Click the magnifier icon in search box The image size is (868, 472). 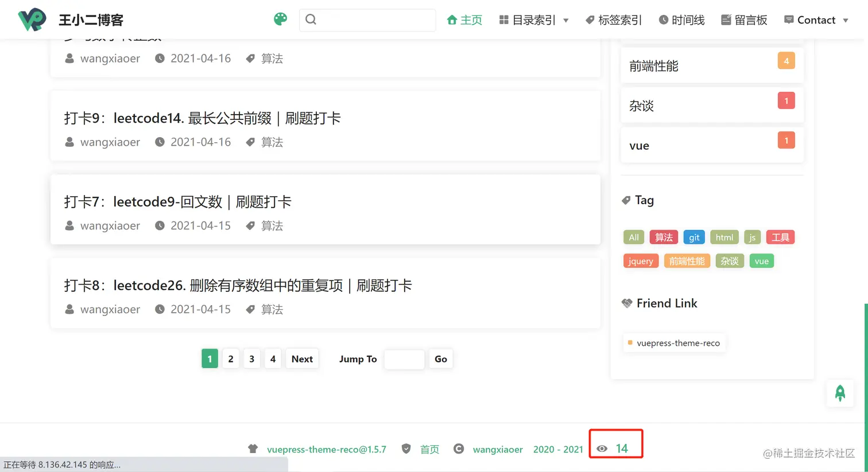coord(311,19)
